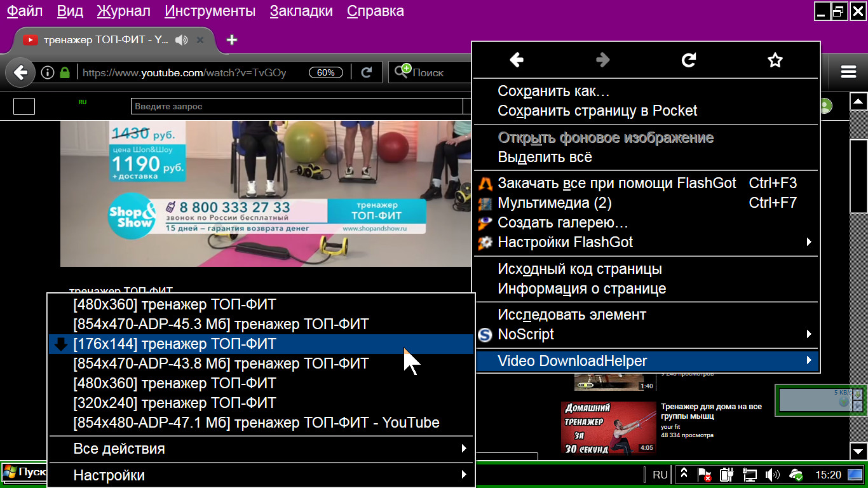868x488 pixels.
Task: Select [854x470-ADP-45.3 Мб] тренажер ТОП-ФИТ
Action: pos(261,324)
